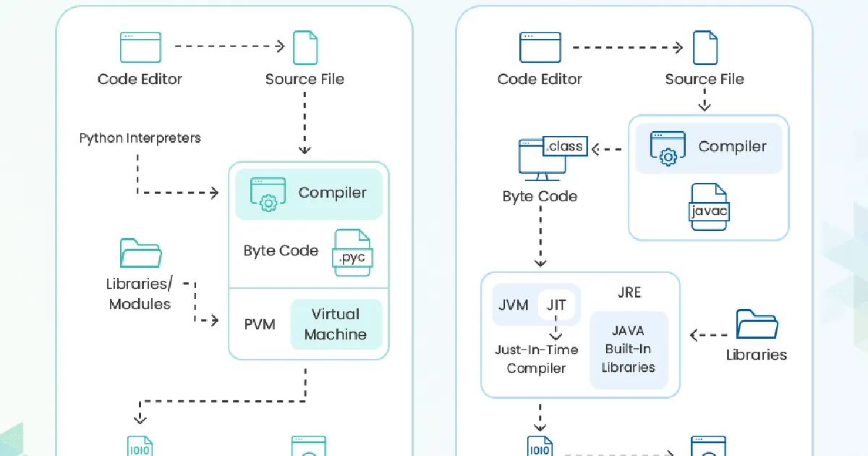Click the "Libraries/ Modules" label
Image resolution: width=868 pixels, height=456 pixels.
coord(140,293)
